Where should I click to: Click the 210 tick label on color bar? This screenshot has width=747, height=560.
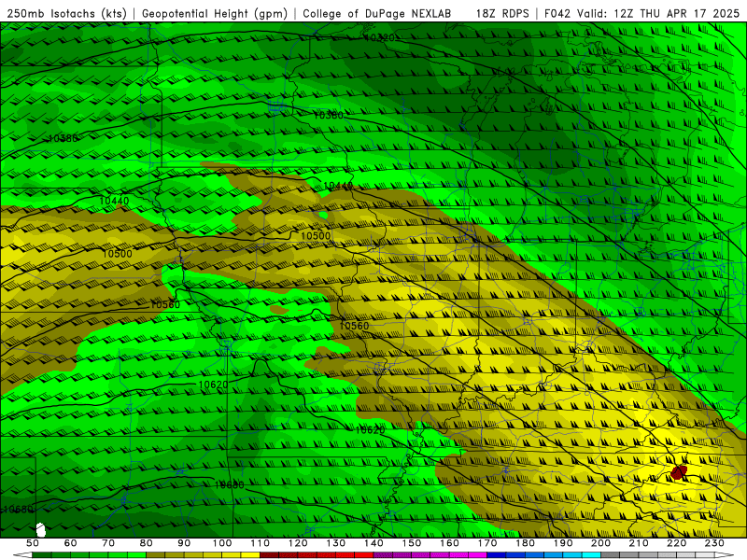(639, 543)
